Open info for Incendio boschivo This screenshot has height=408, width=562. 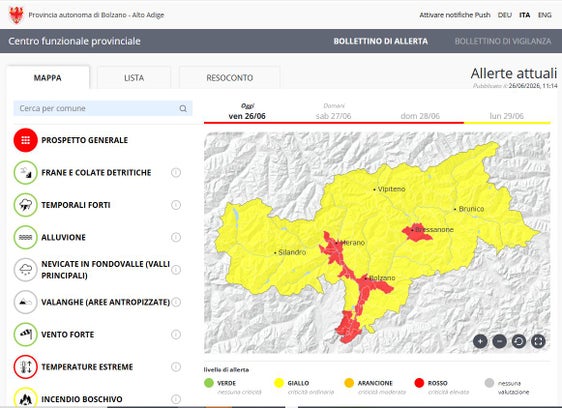tap(176, 399)
